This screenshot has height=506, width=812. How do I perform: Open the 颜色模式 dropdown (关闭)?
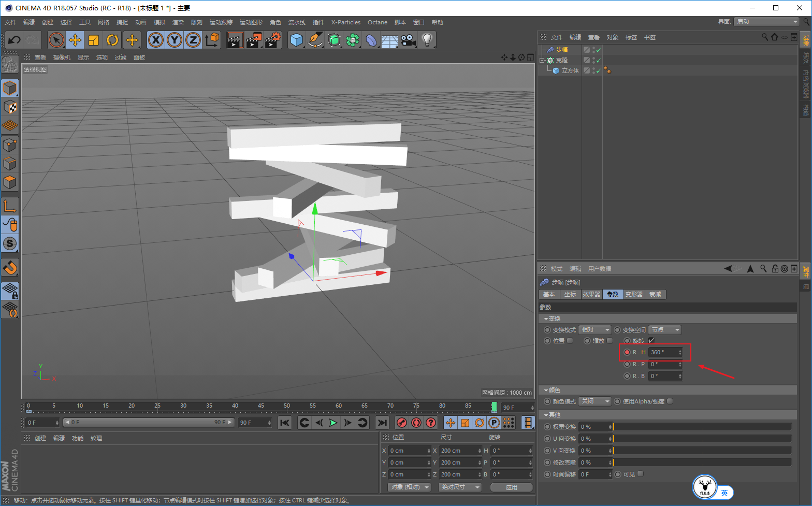tap(595, 401)
